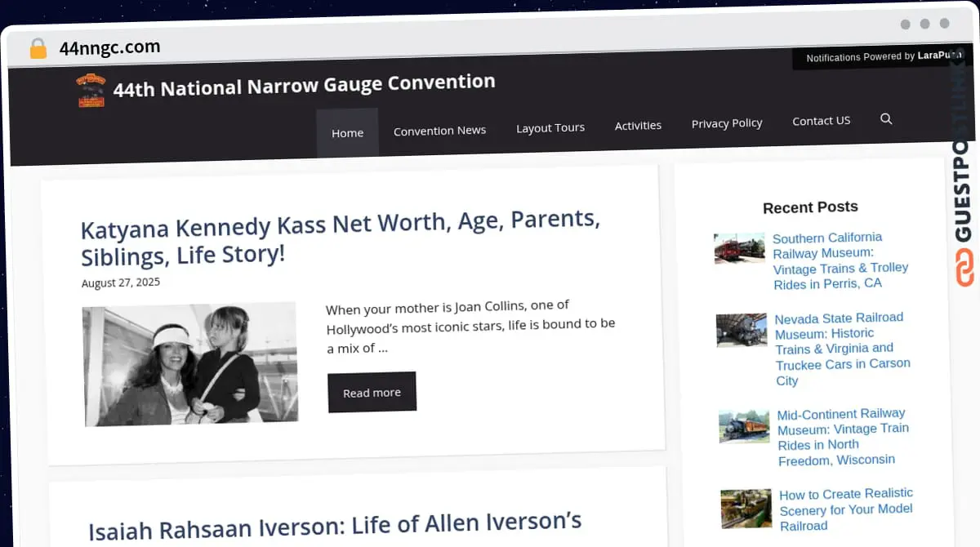Click Read more under Katyana Kennedy article
Viewport: 980px width, 547px height.
[372, 392]
